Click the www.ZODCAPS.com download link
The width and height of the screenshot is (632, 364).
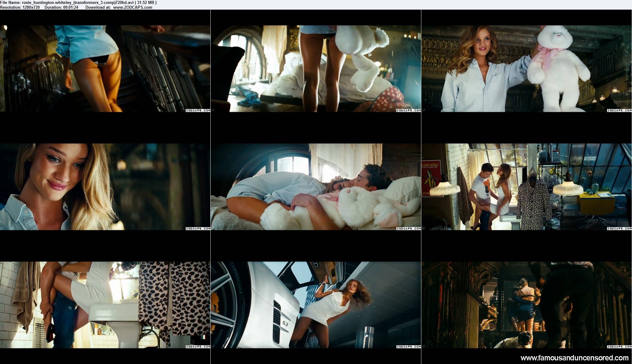(132, 7)
